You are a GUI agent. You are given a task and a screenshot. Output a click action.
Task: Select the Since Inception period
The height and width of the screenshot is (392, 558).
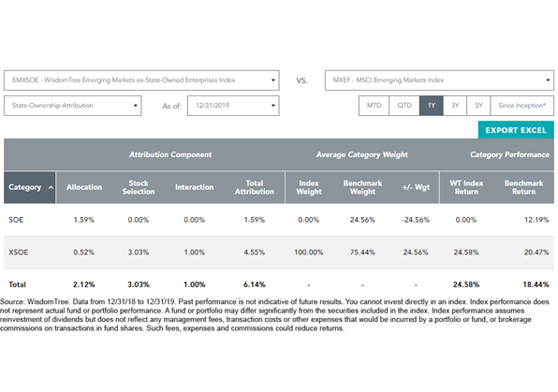coord(522,106)
